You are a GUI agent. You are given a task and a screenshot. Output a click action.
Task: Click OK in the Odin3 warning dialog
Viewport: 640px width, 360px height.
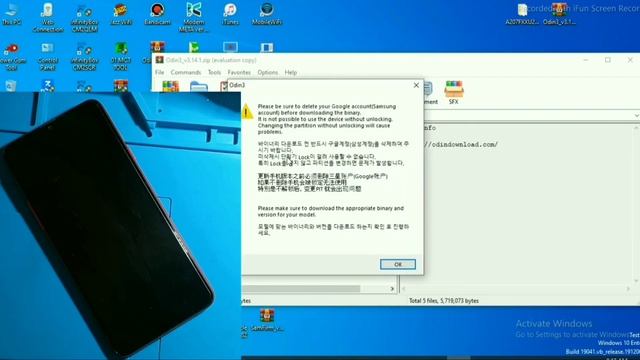point(398,264)
